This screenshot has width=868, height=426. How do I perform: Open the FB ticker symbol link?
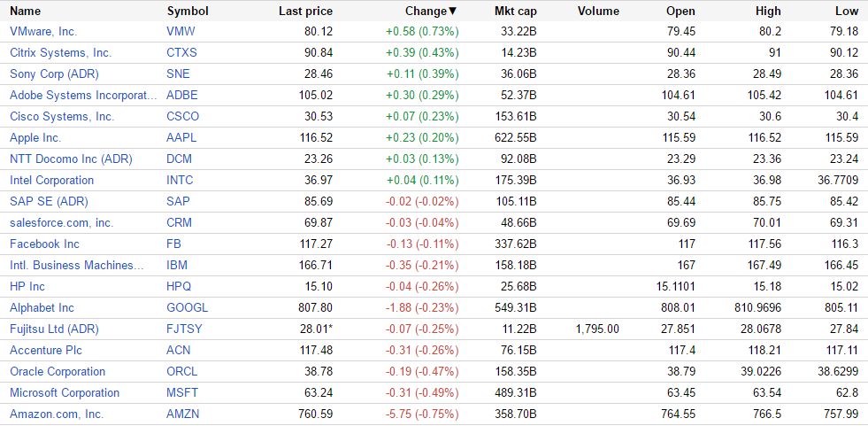tap(173, 244)
